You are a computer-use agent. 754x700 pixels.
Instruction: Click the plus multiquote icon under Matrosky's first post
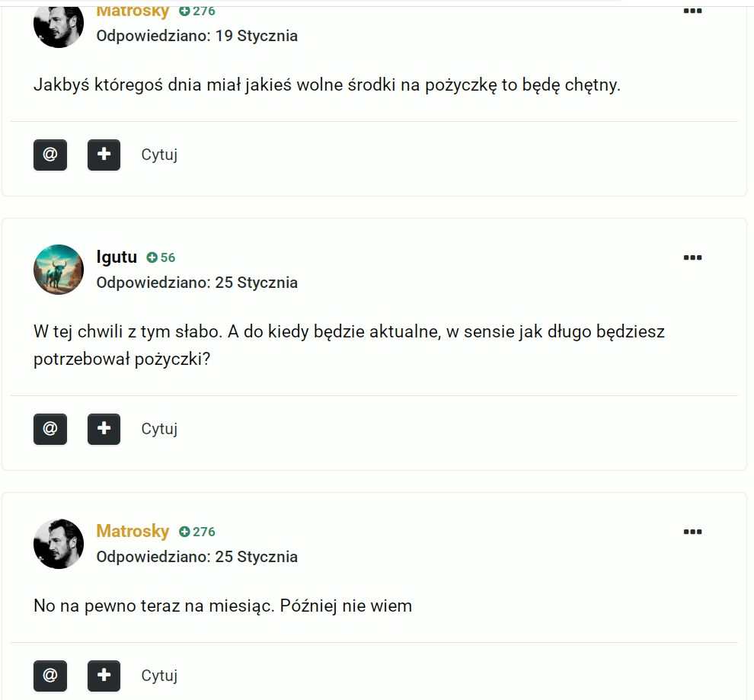click(104, 155)
